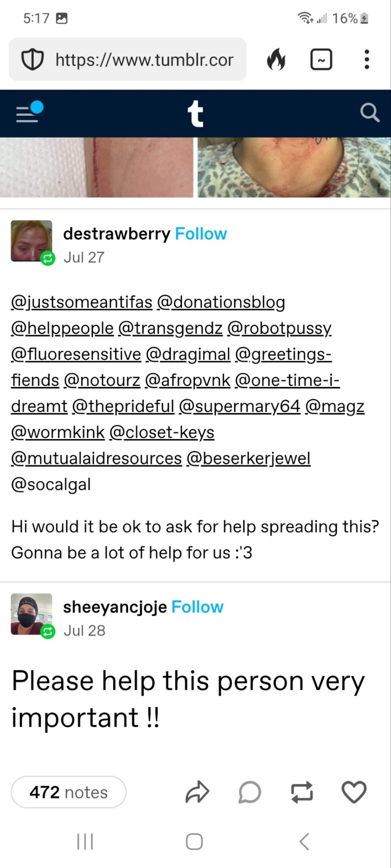The height and width of the screenshot is (868, 391).
Task: Reblog this post
Action: coord(302,792)
